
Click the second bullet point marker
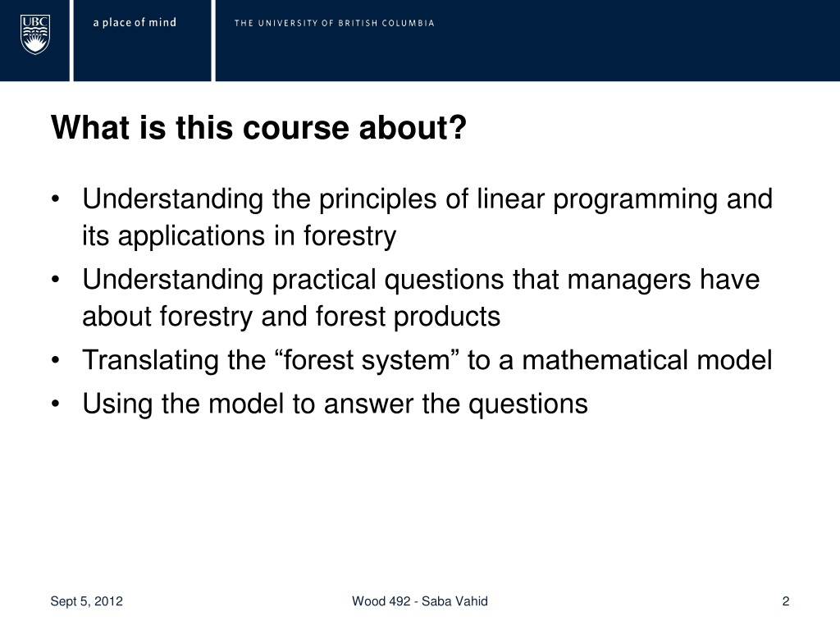point(55,280)
